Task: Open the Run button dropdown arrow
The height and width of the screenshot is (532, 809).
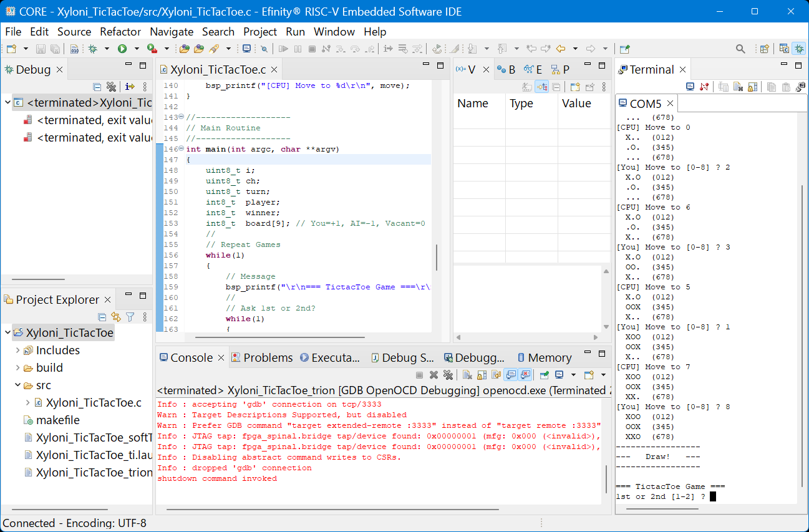Action: click(137, 49)
